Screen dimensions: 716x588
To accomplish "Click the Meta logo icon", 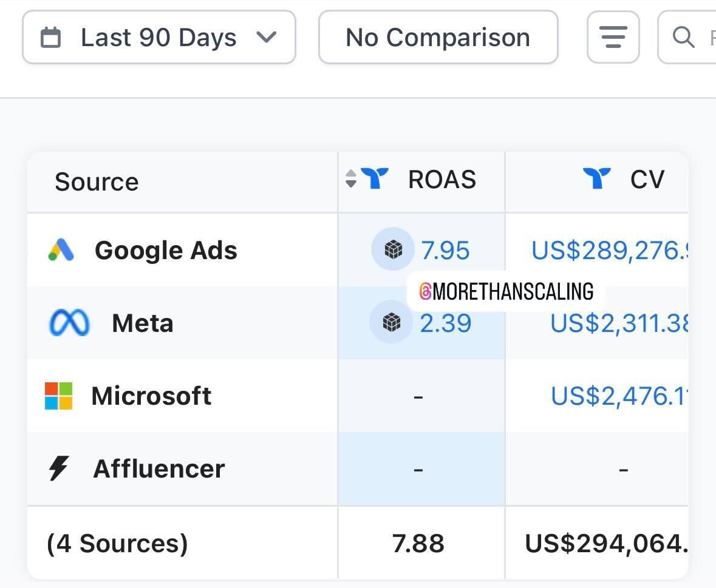I will [x=69, y=323].
